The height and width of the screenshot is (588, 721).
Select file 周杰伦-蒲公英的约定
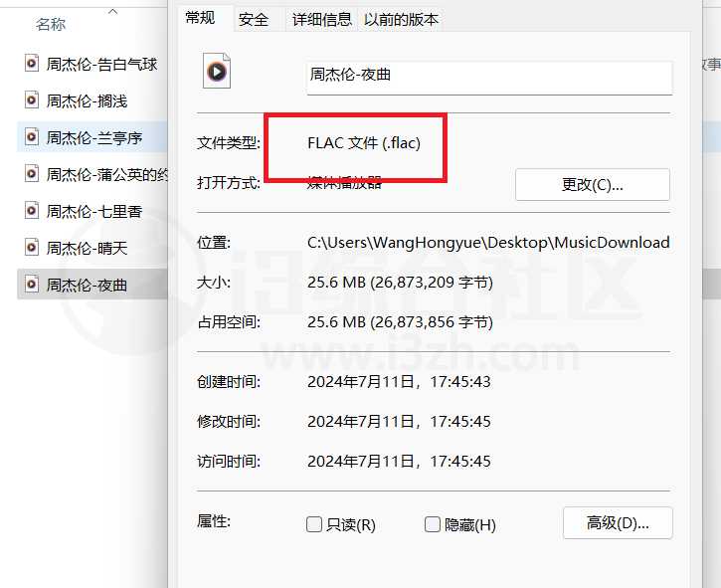tap(106, 174)
